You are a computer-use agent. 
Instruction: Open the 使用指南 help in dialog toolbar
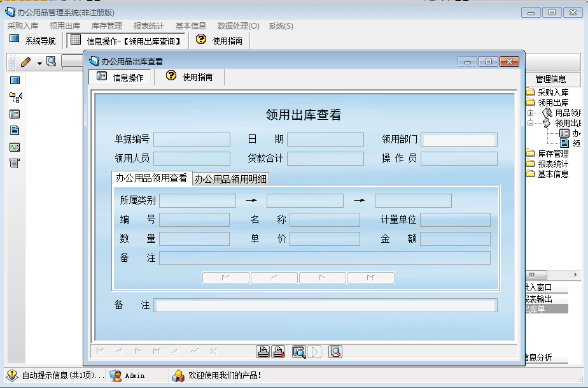coord(190,77)
